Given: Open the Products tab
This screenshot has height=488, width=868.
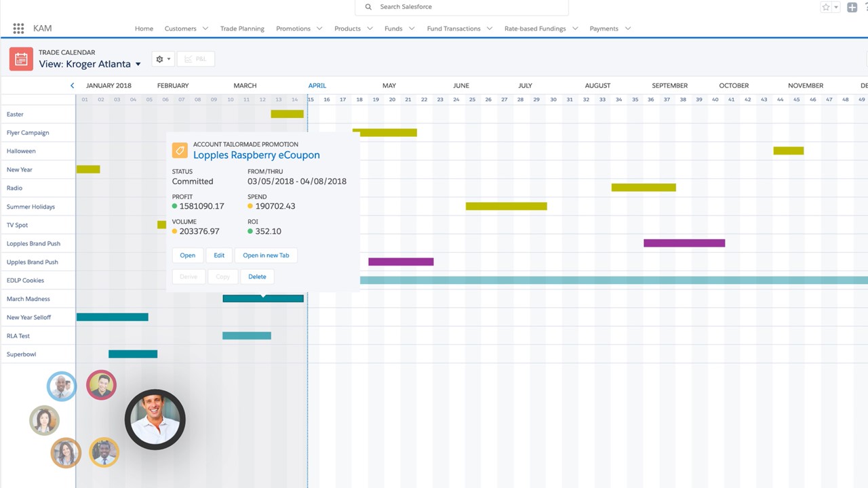Looking at the screenshot, I should pos(347,28).
